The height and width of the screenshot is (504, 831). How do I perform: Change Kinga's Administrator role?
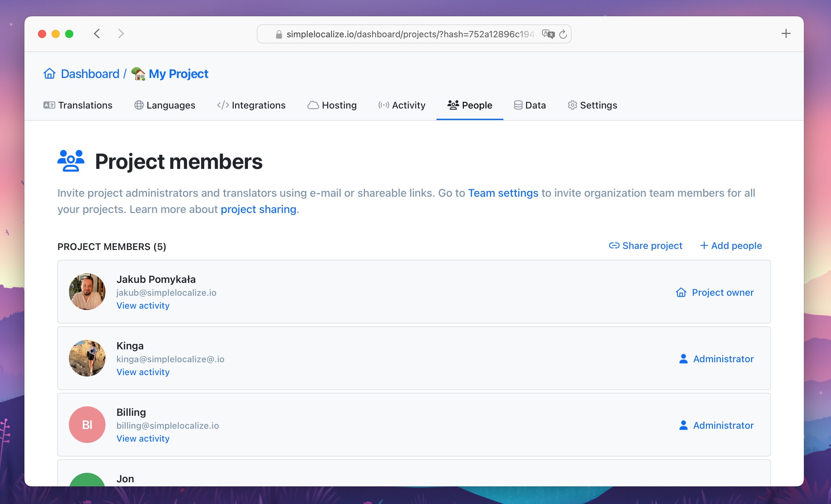coord(723,359)
